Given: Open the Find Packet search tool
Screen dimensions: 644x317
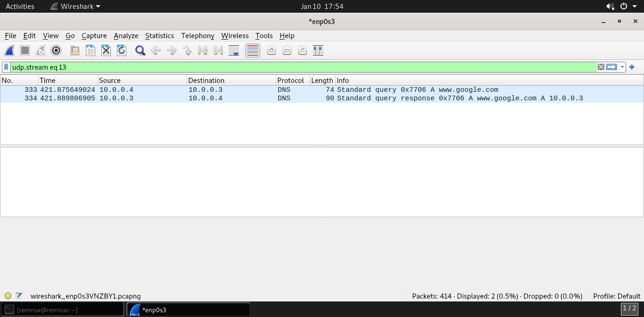Looking at the screenshot, I should (x=140, y=50).
